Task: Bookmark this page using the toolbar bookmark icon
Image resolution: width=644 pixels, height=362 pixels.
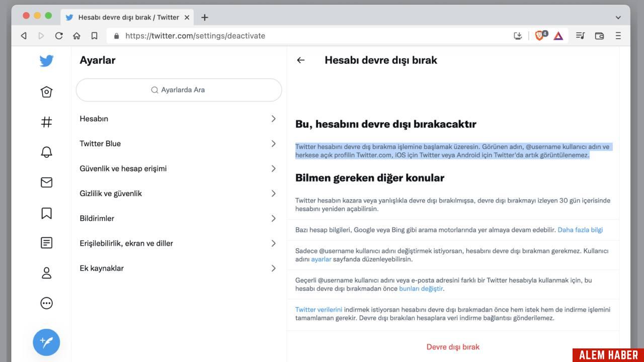Action: 94,36
